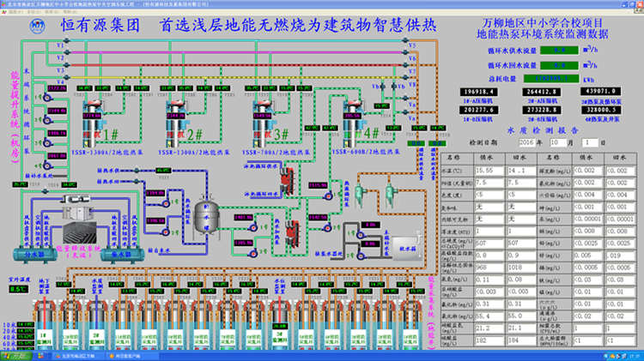Click end-system circulation pump 1号

pos(47,98)
